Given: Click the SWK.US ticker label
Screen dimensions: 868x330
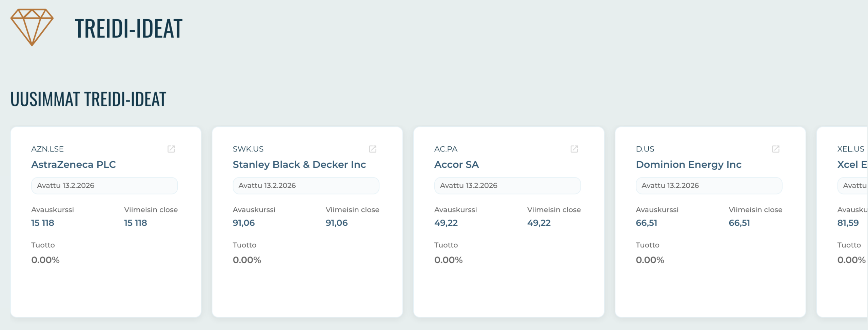Looking at the screenshot, I should [248, 149].
